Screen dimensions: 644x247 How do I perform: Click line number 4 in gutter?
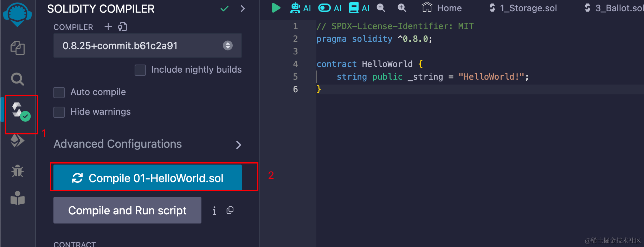(x=295, y=64)
